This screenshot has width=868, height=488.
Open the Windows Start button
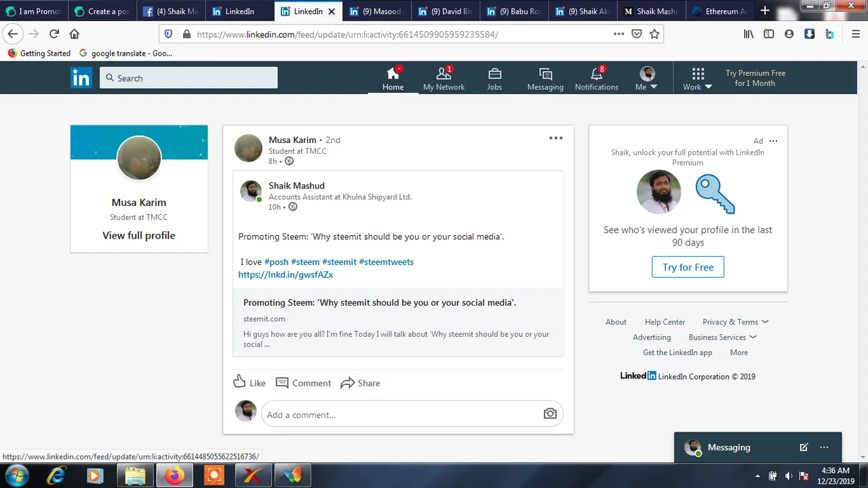point(16,476)
